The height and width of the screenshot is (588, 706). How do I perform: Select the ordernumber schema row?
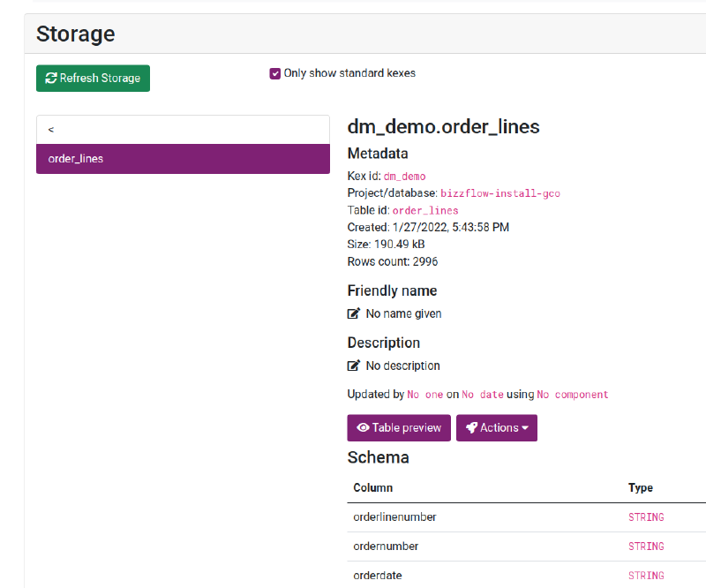(386, 546)
